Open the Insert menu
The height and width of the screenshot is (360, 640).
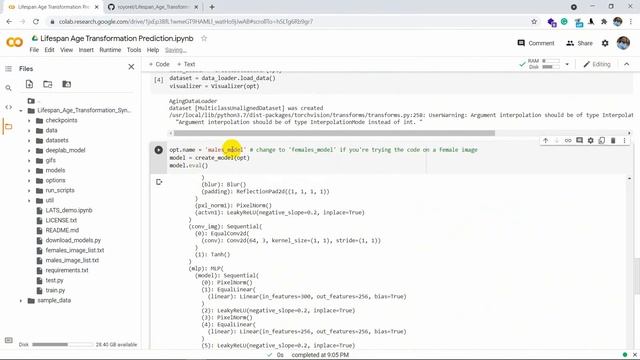pos(86,50)
